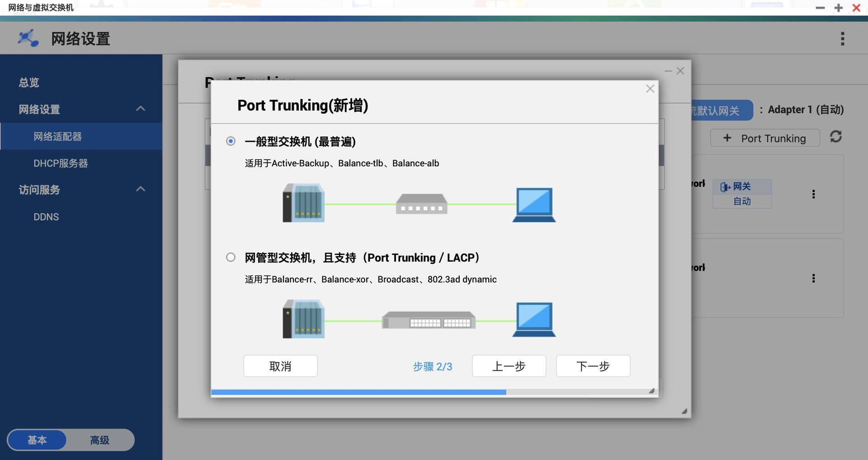The width and height of the screenshot is (868, 460).
Task: Open the three-dot menu on the second adapter card
Action: [x=814, y=278]
